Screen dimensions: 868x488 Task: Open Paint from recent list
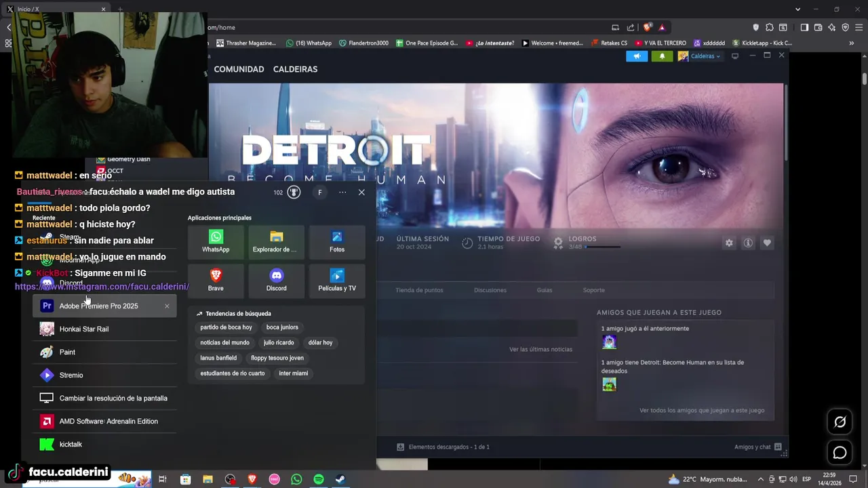(x=105, y=352)
